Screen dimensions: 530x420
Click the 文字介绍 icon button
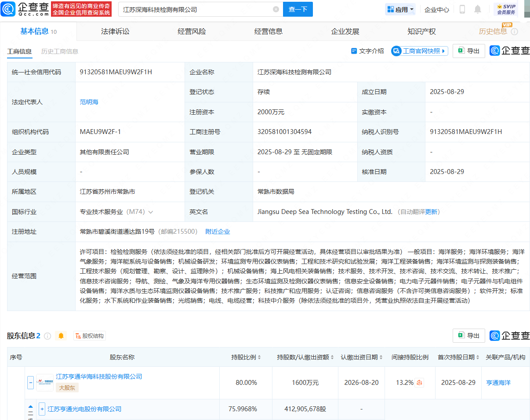point(367,51)
